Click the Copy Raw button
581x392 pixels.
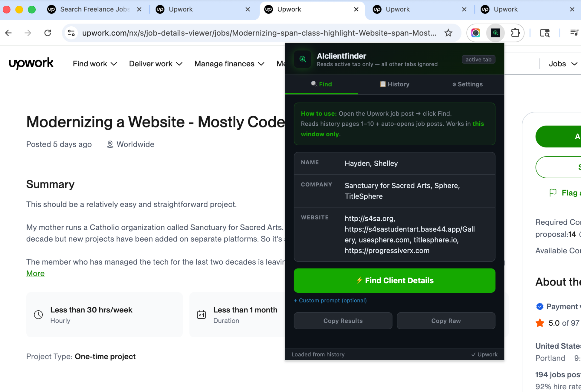(446, 321)
